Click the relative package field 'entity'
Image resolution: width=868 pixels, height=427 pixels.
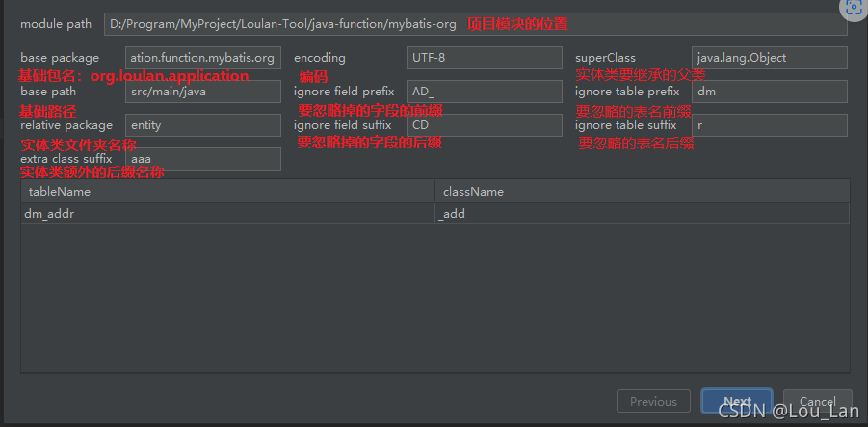(x=203, y=125)
